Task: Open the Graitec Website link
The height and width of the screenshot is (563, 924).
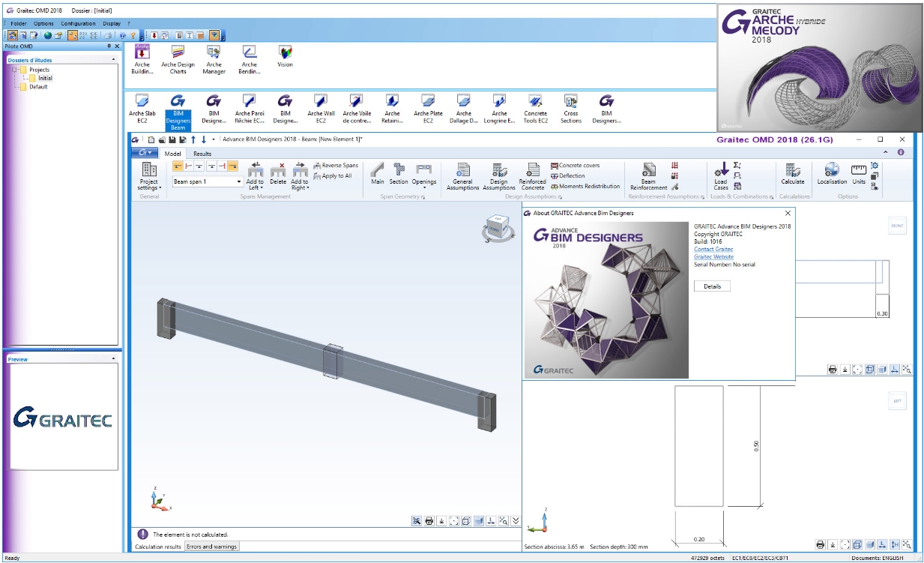Action: (713, 256)
